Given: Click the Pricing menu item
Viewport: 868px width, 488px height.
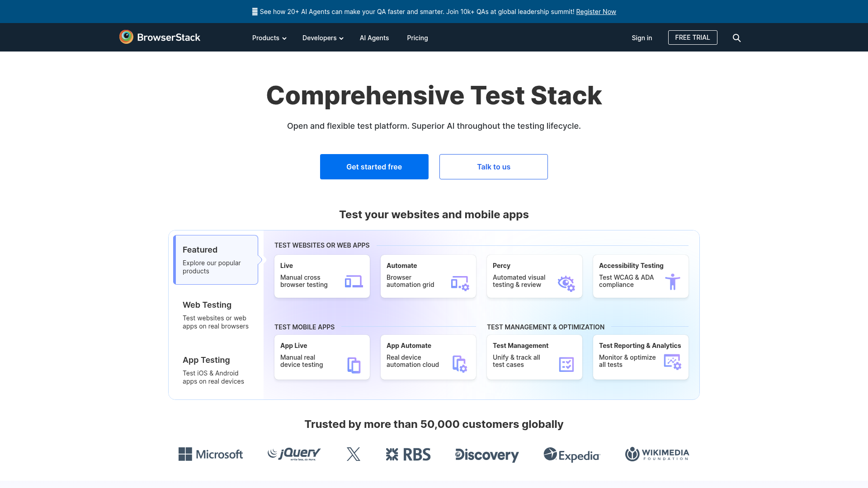Looking at the screenshot, I should [x=417, y=38].
